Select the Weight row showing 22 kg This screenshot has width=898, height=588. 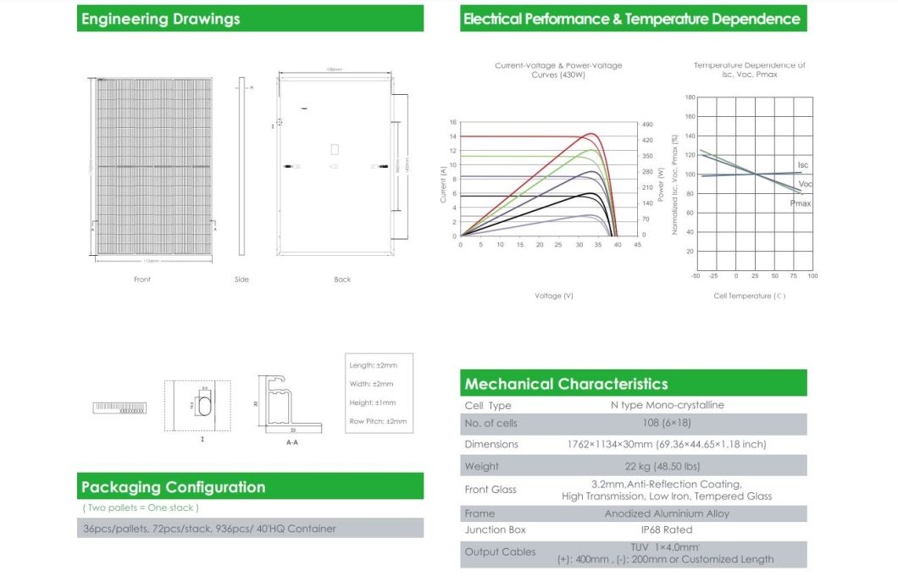click(x=633, y=466)
